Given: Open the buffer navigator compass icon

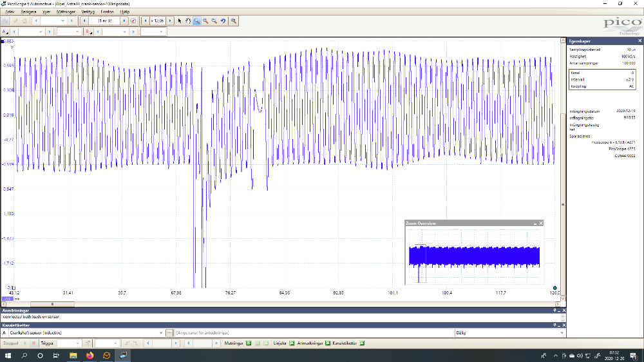Looking at the screenshot, I should pyautogui.click(x=133, y=21).
